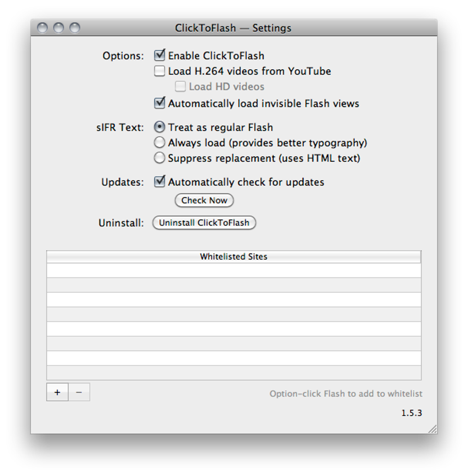Click the Updates: label
The image size is (468, 476).
(x=123, y=182)
